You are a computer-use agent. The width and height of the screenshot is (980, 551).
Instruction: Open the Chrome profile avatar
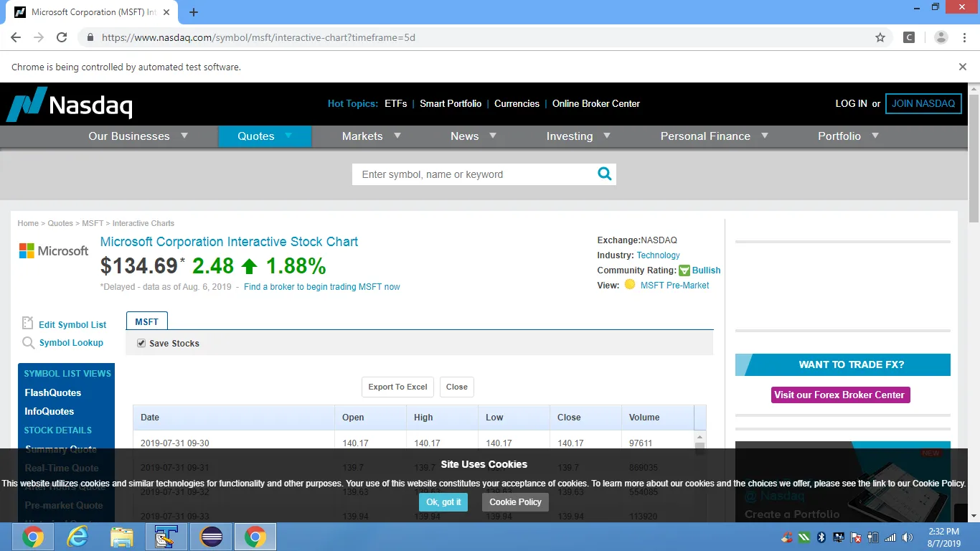tap(941, 37)
